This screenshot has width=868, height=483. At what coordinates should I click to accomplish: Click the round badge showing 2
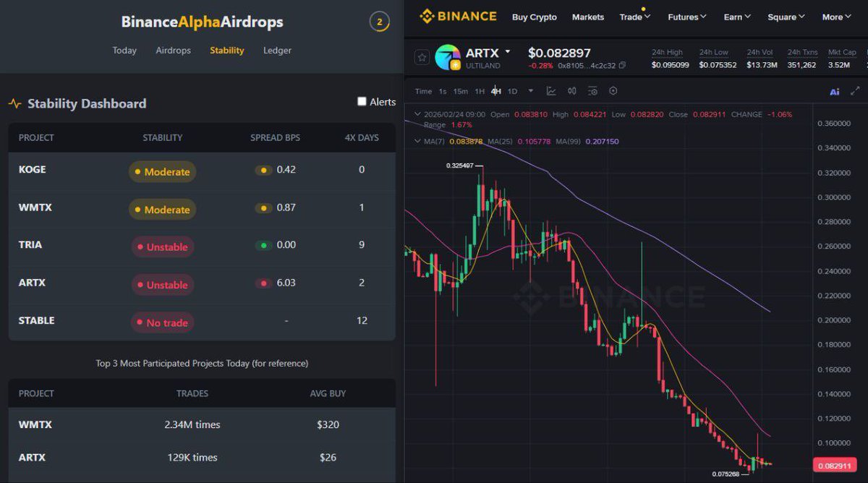pos(380,22)
